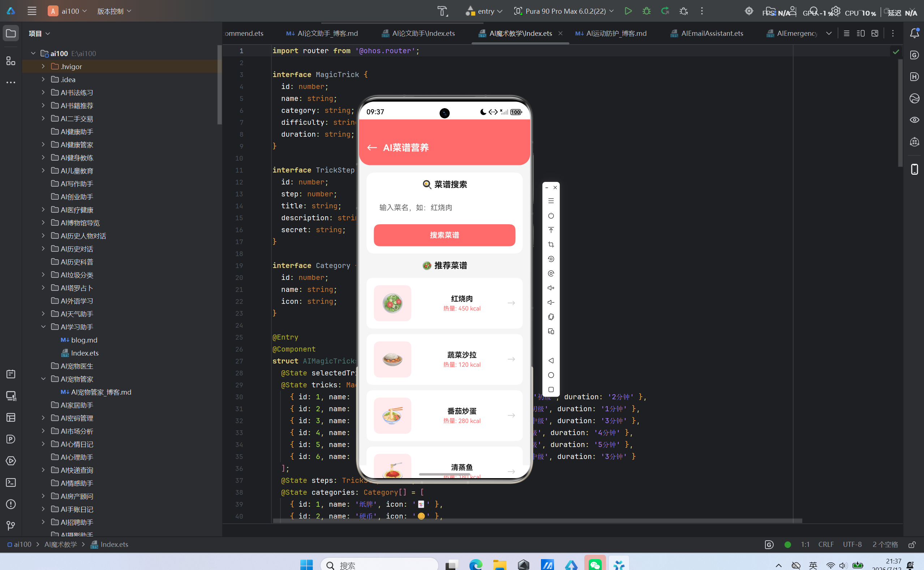Click CRLF line separator in status bar
The width and height of the screenshot is (924, 570).
(x=826, y=545)
